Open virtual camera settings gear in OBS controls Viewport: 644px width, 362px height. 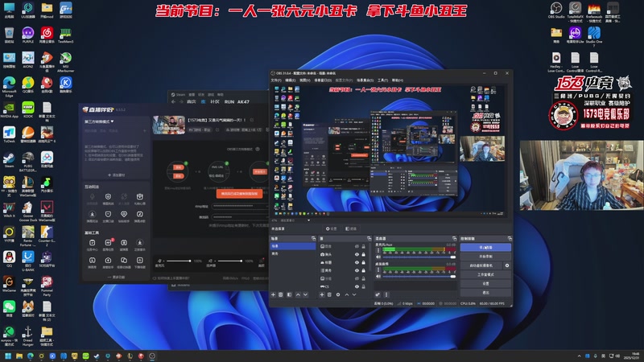pyautogui.click(x=507, y=265)
